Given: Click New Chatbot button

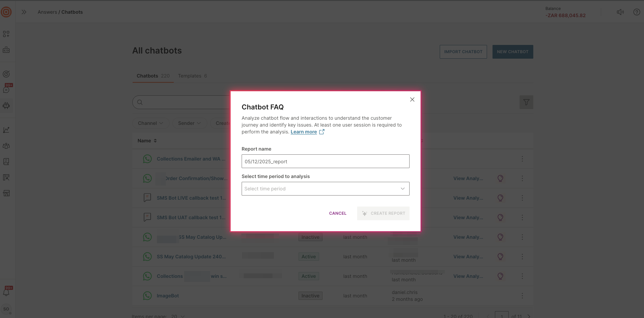Looking at the screenshot, I should (512, 52).
